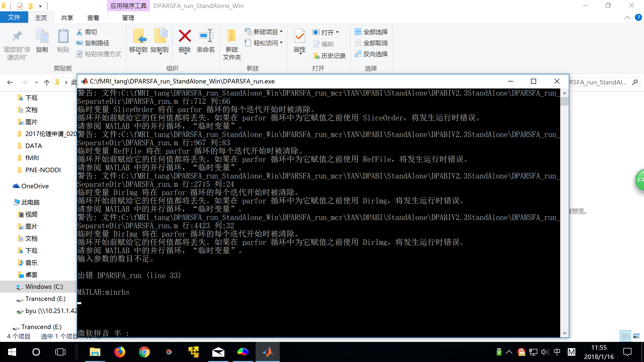Click the New Folder icon
The height and width of the screenshot is (362, 644).
[x=231, y=36]
